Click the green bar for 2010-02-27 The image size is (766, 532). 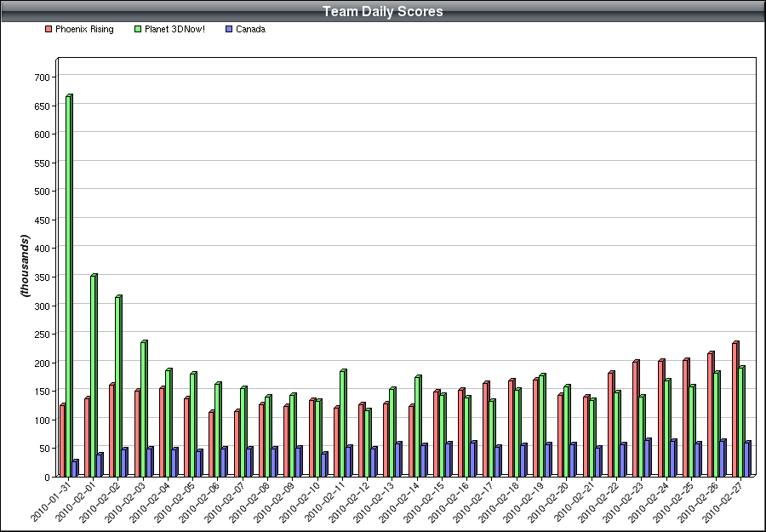pyautogui.click(x=741, y=421)
